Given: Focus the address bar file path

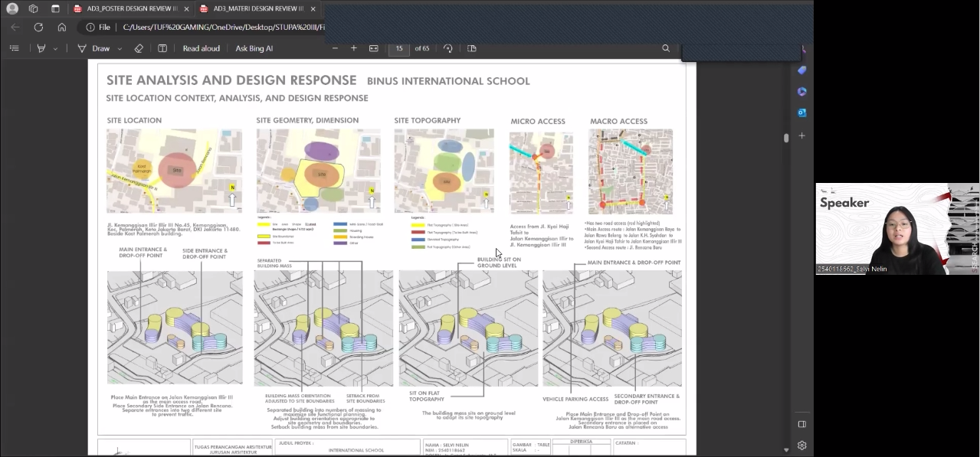Looking at the screenshot, I should pyautogui.click(x=224, y=27).
